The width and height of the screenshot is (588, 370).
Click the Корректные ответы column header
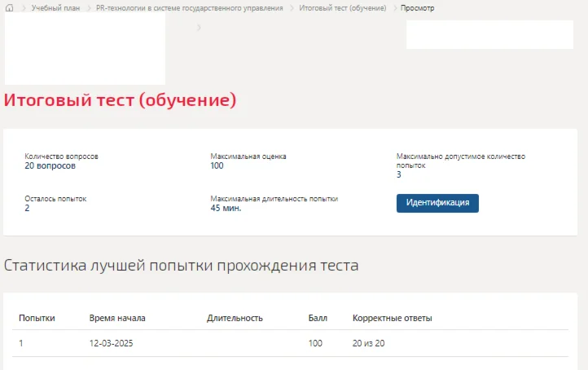coord(393,318)
